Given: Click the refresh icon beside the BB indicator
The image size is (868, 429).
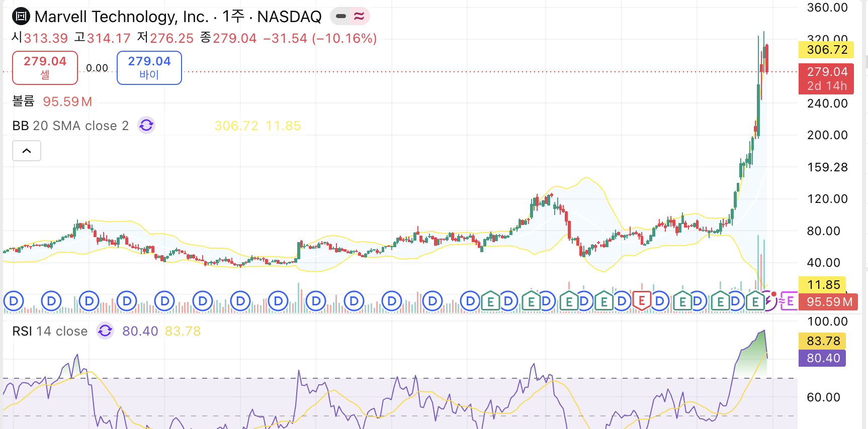Looking at the screenshot, I should click(146, 125).
